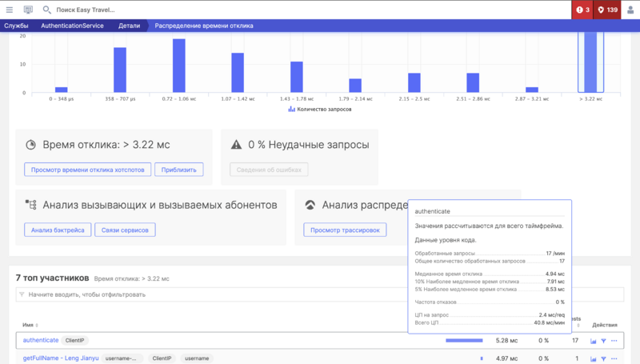The width and height of the screenshot is (640, 364).
Task: Click the dashboard monitor icon in header
Action: [29, 10]
